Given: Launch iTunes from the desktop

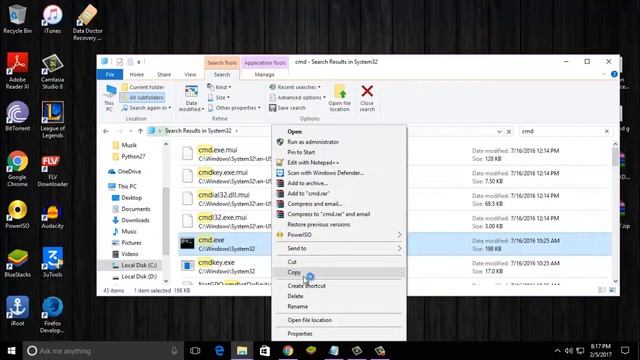Looking at the screenshot, I should [x=52, y=19].
